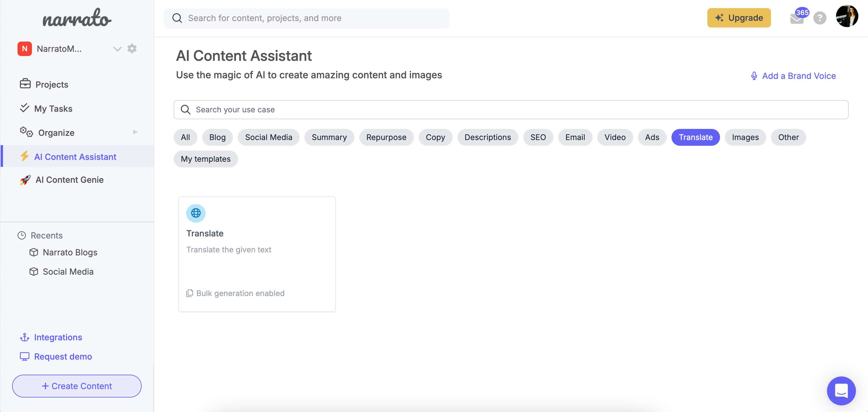Focus the Search your use case field
The width and height of the screenshot is (868, 412).
[511, 109]
